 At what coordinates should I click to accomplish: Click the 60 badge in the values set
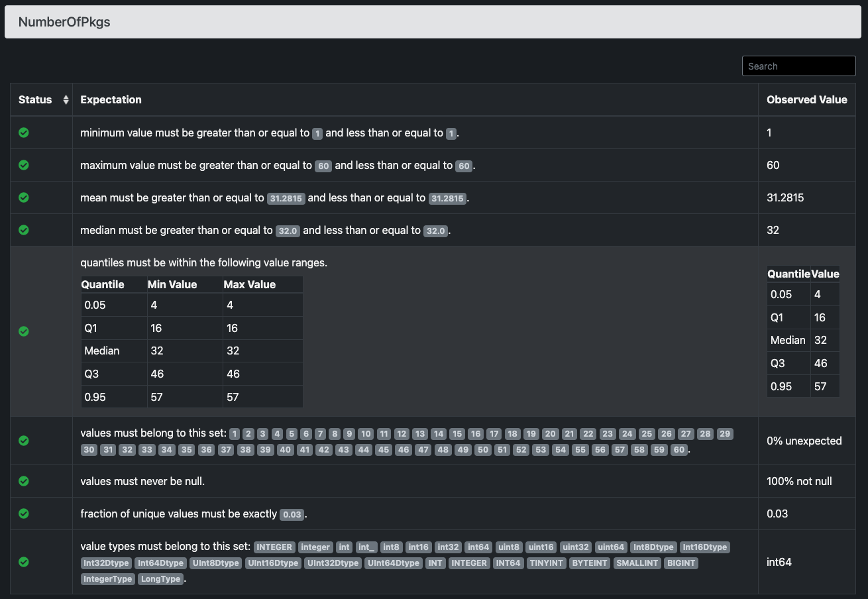click(678, 450)
